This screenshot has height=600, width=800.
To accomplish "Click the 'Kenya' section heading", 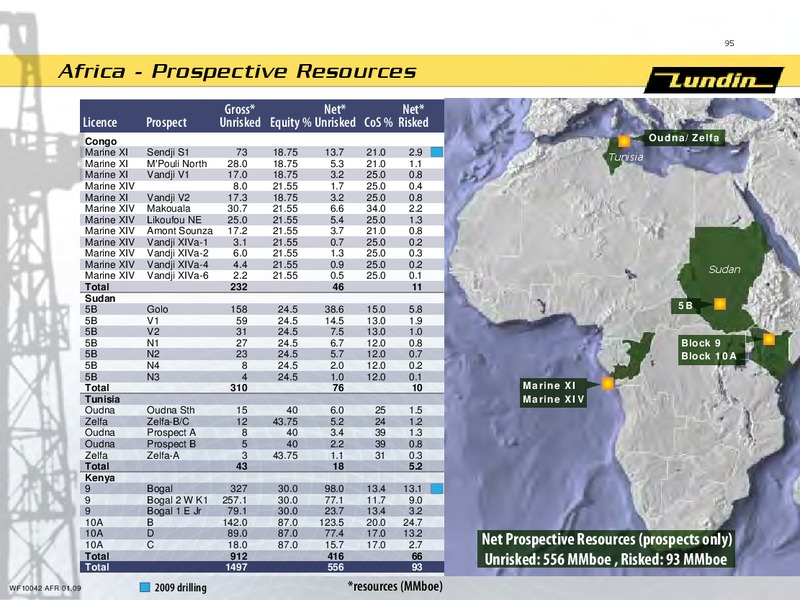I will point(100,478).
